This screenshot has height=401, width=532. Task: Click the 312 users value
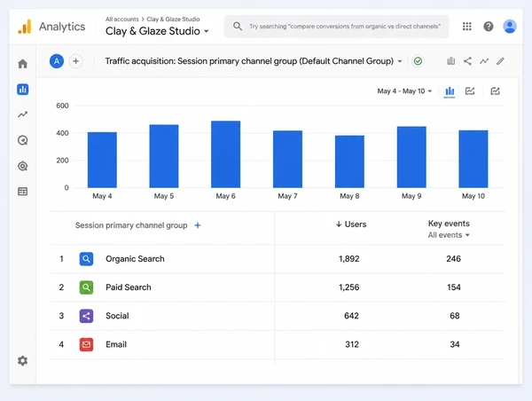352,344
